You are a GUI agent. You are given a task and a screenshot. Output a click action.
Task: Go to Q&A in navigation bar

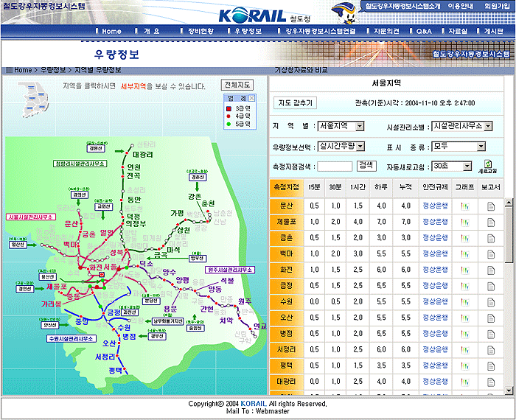coord(424,32)
